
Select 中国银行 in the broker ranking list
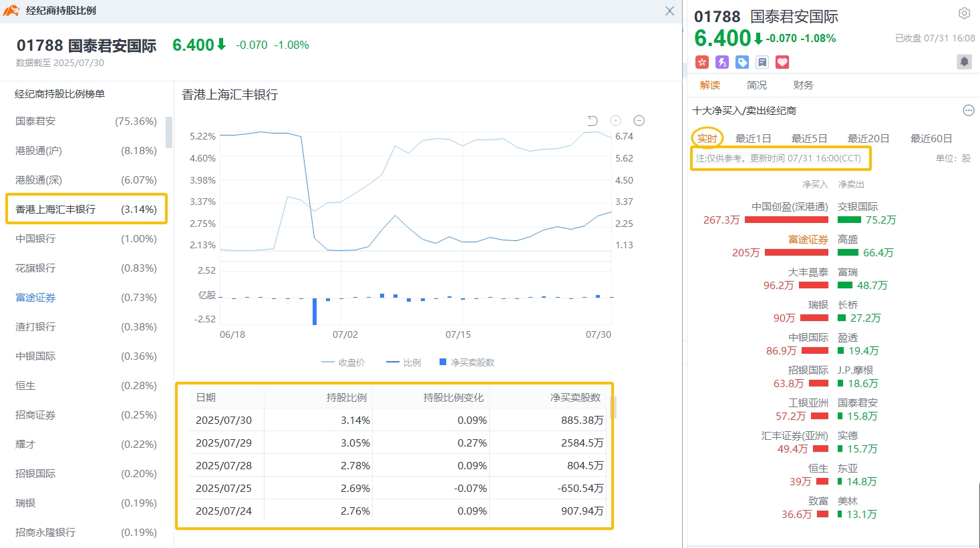[x=86, y=239]
